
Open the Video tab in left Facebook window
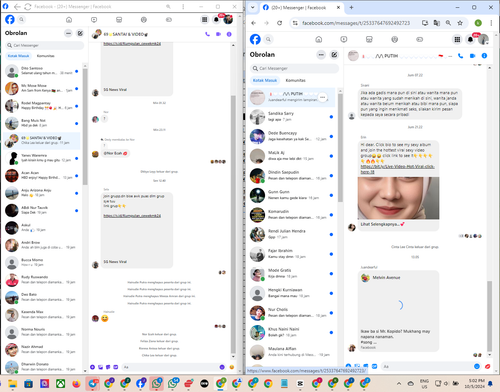point(94,20)
